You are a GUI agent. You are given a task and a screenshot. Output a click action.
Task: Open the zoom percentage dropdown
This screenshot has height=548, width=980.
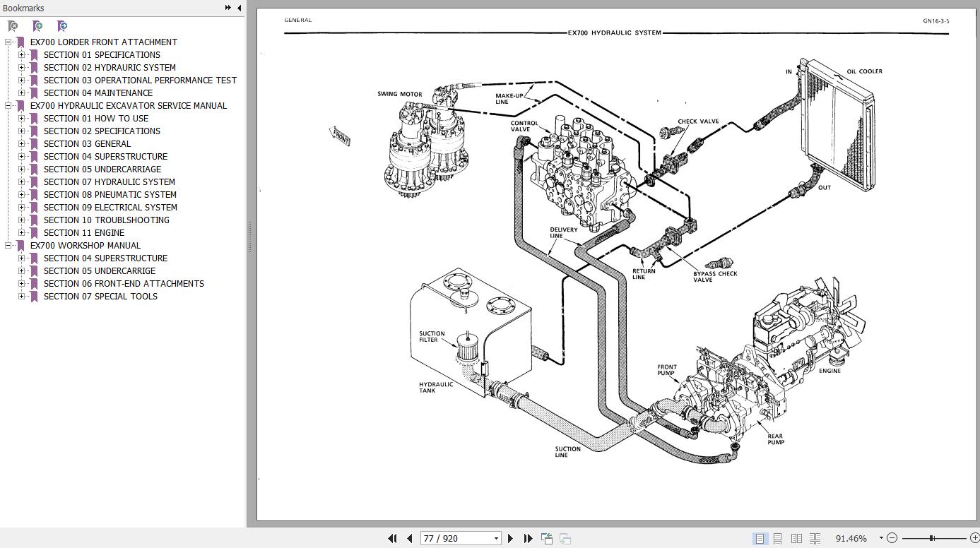click(881, 538)
